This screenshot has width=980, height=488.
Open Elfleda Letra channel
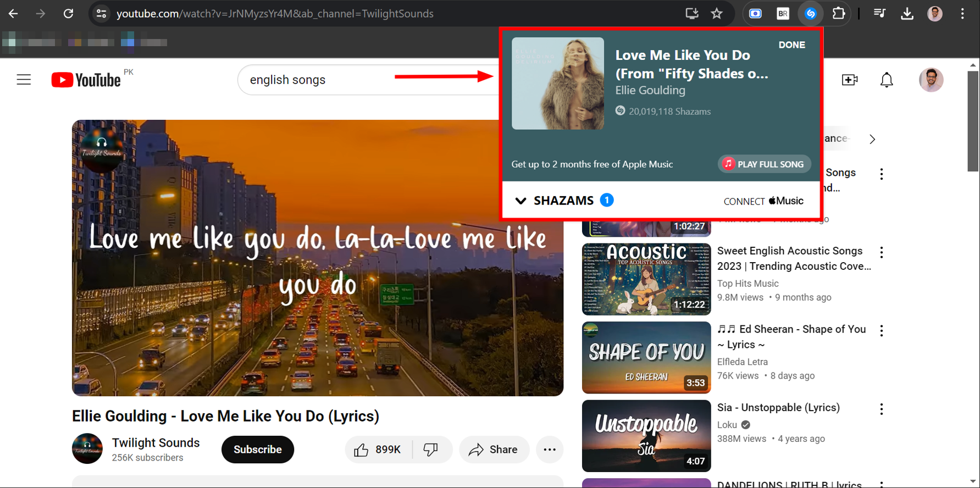[x=743, y=362]
